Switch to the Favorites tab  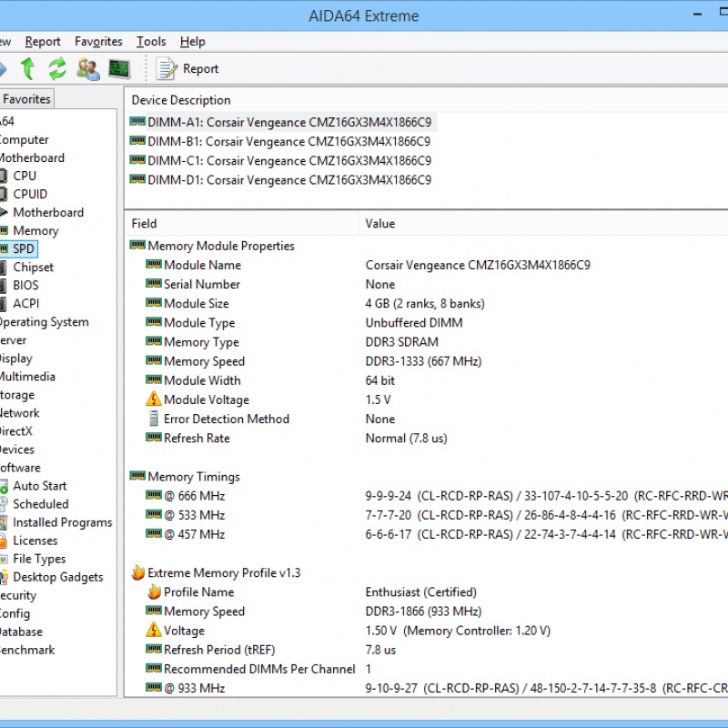tap(26, 99)
